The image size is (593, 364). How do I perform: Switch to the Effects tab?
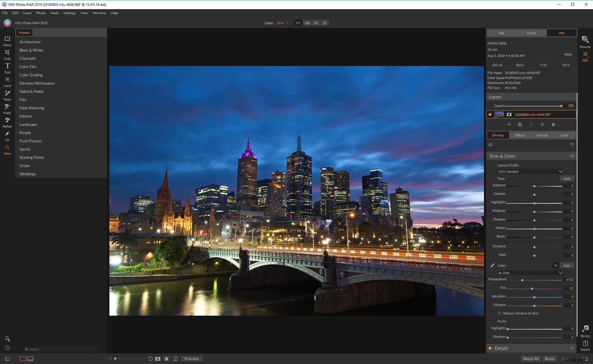click(x=520, y=135)
